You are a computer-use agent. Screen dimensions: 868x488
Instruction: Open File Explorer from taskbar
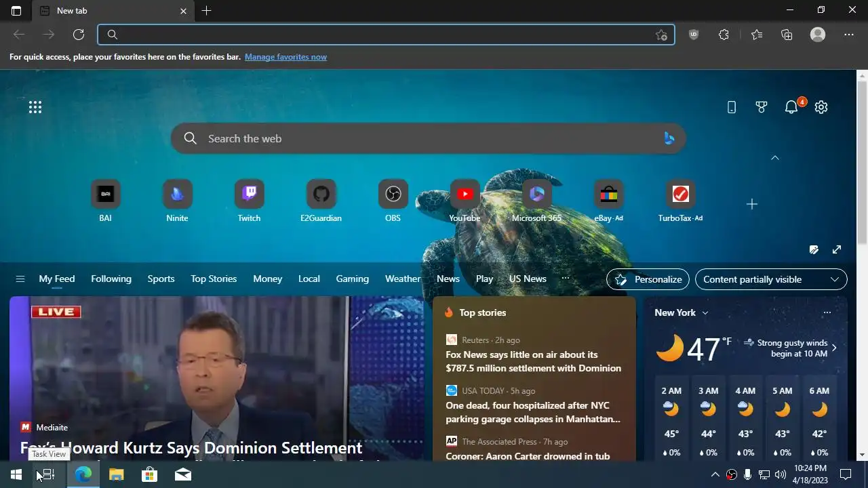click(x=116, y=474)
